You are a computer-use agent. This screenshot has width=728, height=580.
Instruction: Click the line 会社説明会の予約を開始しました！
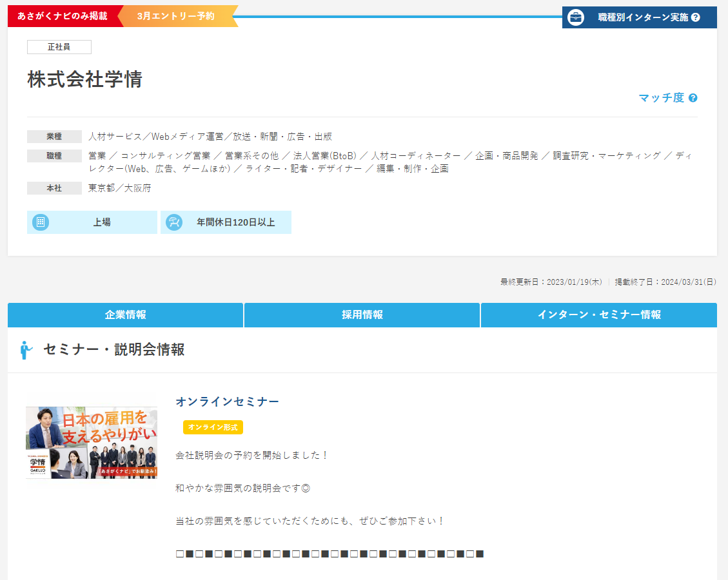[x=252, y=456]
